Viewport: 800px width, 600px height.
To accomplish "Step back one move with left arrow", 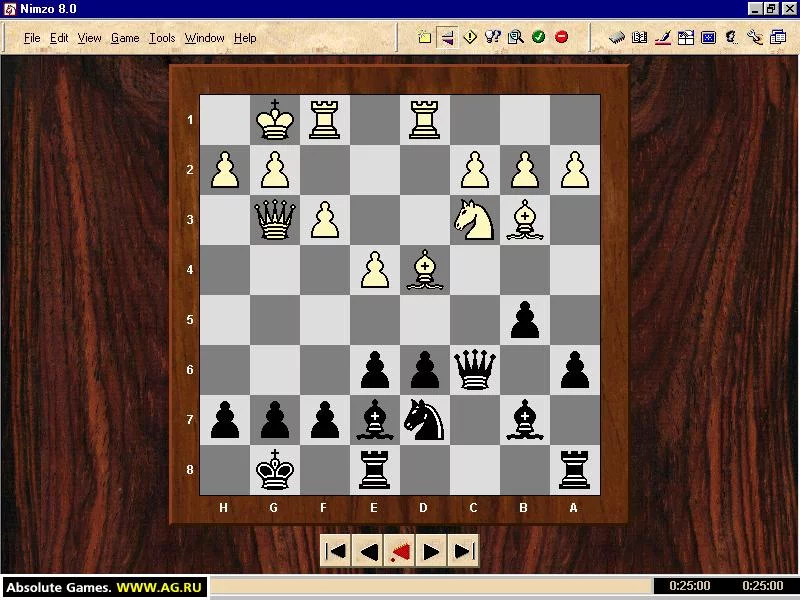I will click(x=368, y=551).
